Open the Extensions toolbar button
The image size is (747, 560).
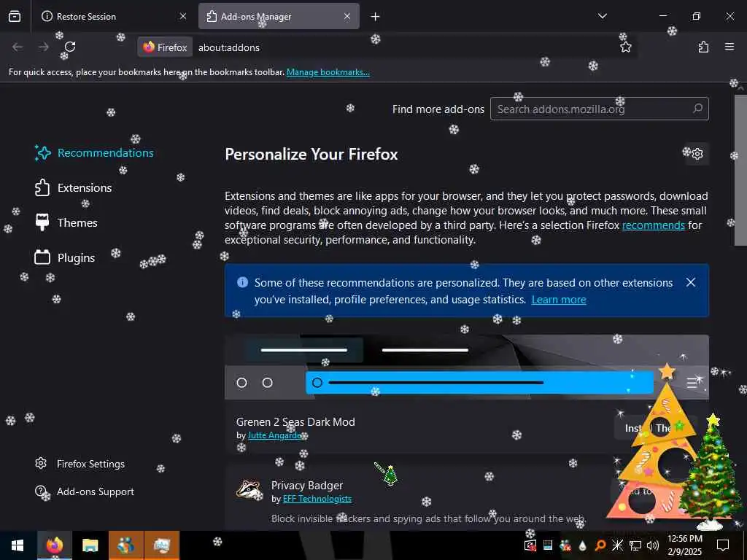(x=703, y=47)
